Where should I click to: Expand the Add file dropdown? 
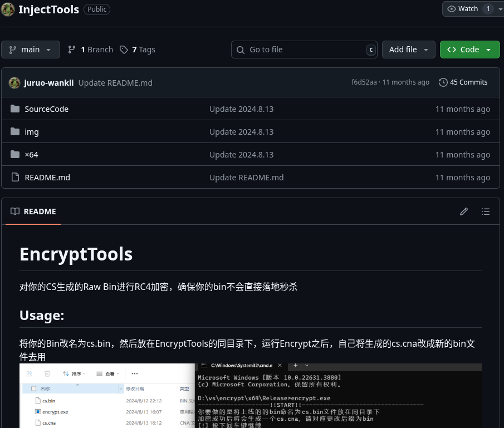pos(409,50)
